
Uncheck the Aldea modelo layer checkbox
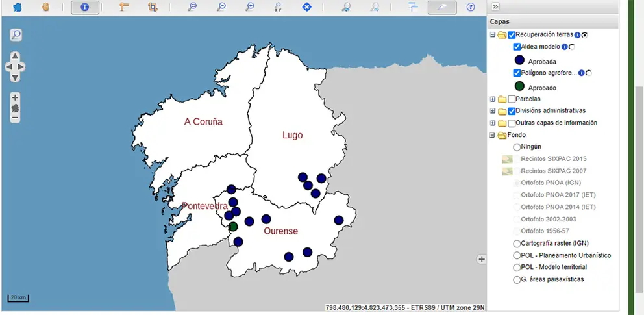tap(517, 47)
